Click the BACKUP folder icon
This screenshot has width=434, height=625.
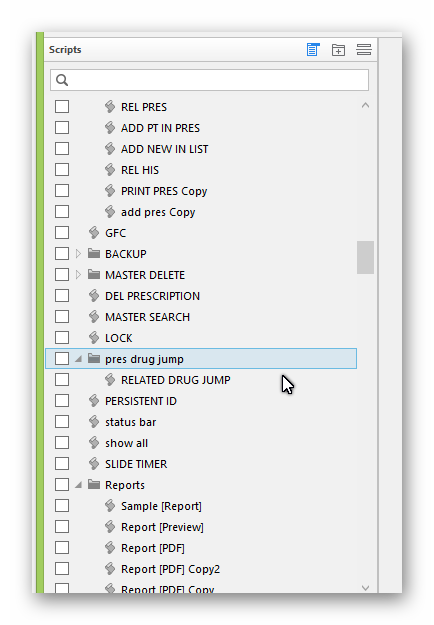pos(94,254)
